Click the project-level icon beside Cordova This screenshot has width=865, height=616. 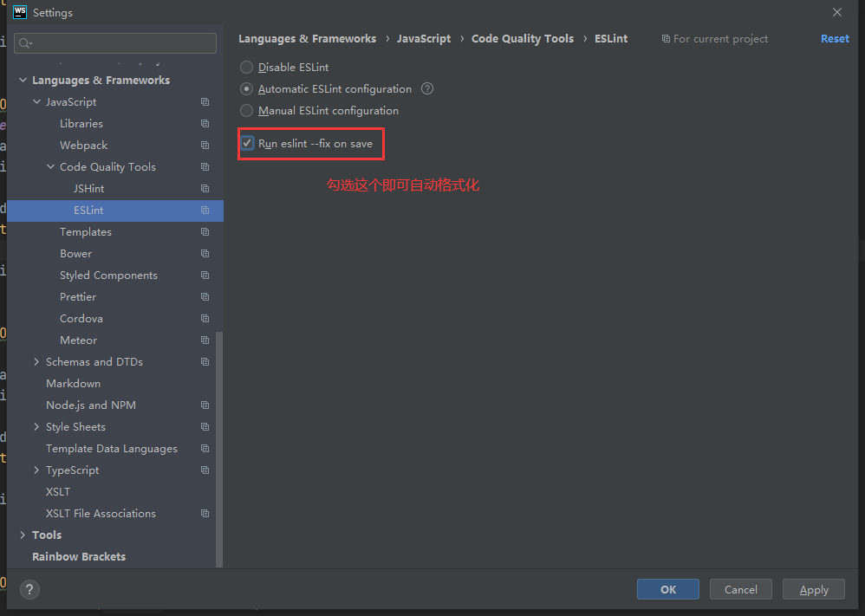[x=205, y=318]
